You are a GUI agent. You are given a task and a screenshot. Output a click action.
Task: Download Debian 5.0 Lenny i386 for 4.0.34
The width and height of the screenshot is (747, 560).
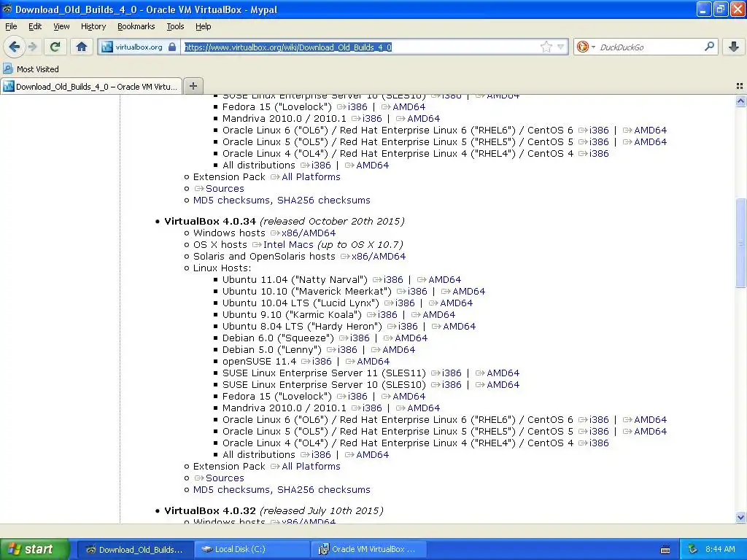point(347,349)
